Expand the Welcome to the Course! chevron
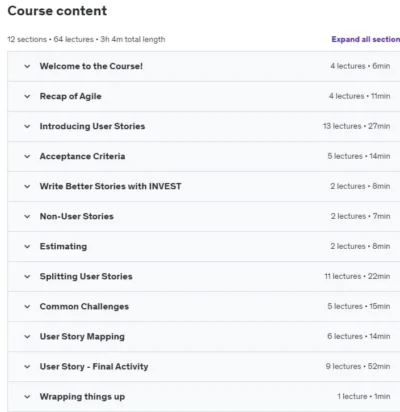 point(27,66)
